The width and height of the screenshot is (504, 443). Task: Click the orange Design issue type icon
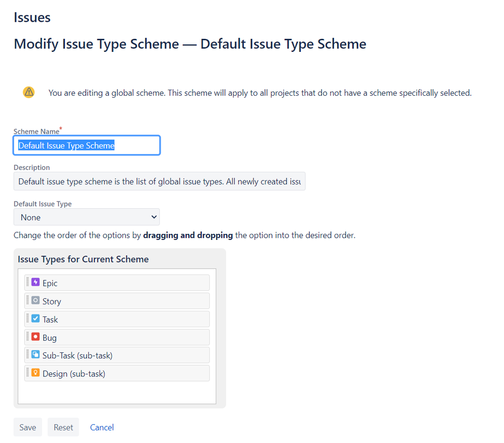coord(35,373)
